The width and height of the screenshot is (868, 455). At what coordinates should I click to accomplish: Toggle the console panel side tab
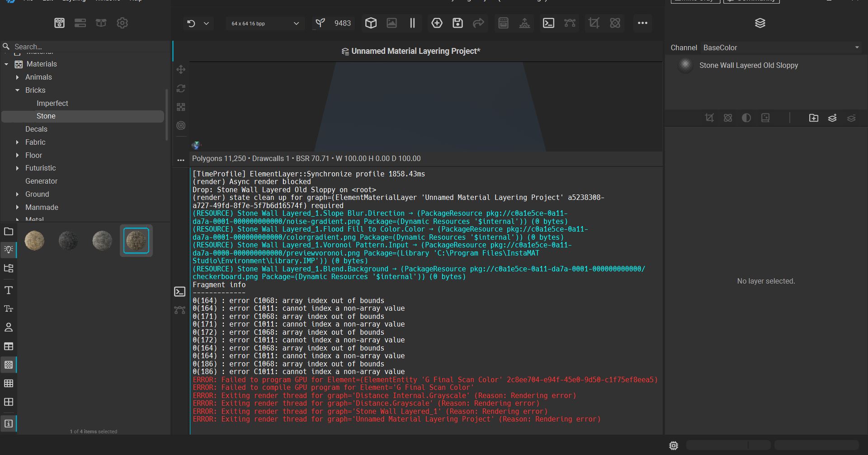click(x=180, y=292)
